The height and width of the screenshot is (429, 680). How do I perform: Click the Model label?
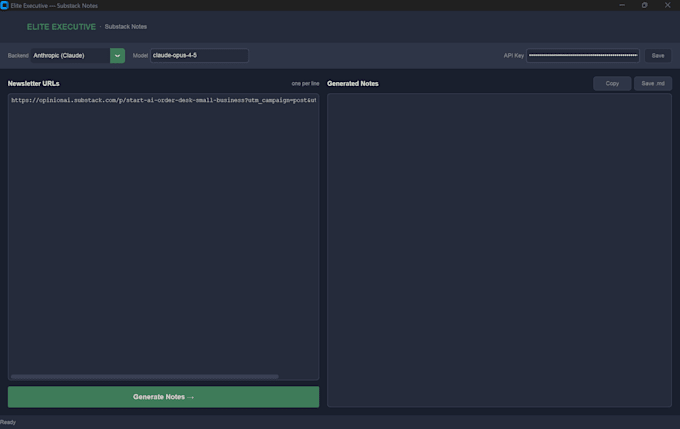[140, 56]
